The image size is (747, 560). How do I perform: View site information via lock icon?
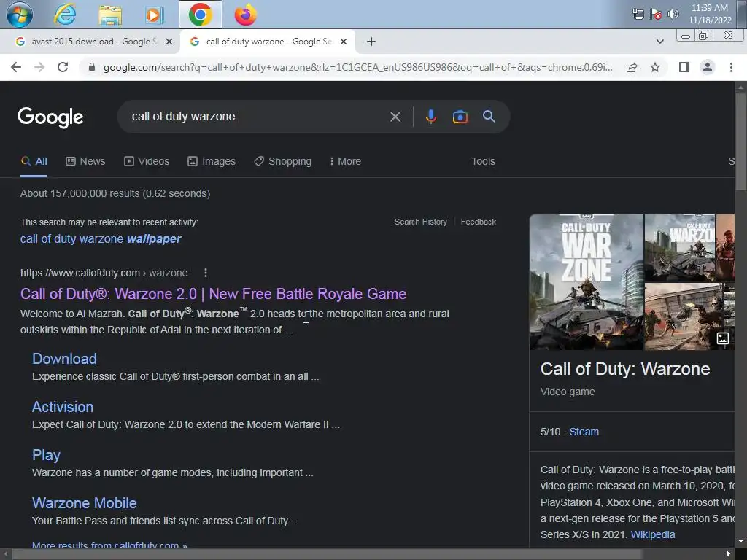tap(92, 67)
